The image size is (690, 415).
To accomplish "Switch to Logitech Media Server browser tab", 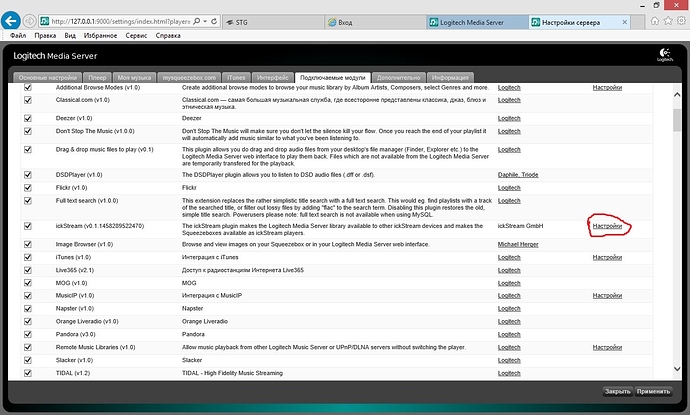I will (x=477, y=22).
